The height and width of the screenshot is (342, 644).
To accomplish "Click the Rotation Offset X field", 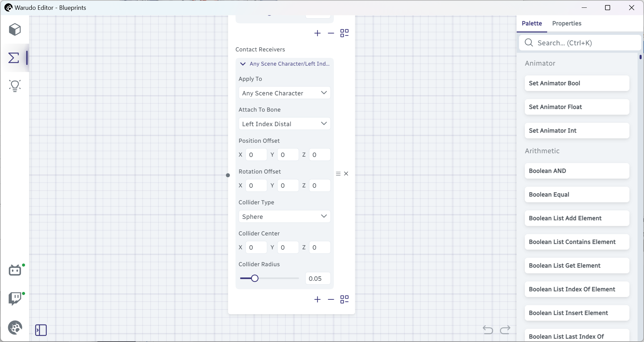I will click(256, 185).
